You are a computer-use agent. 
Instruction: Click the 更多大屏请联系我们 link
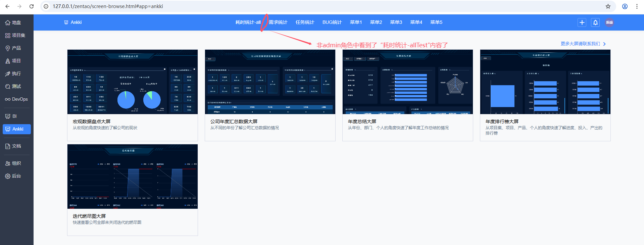(580, 44)
